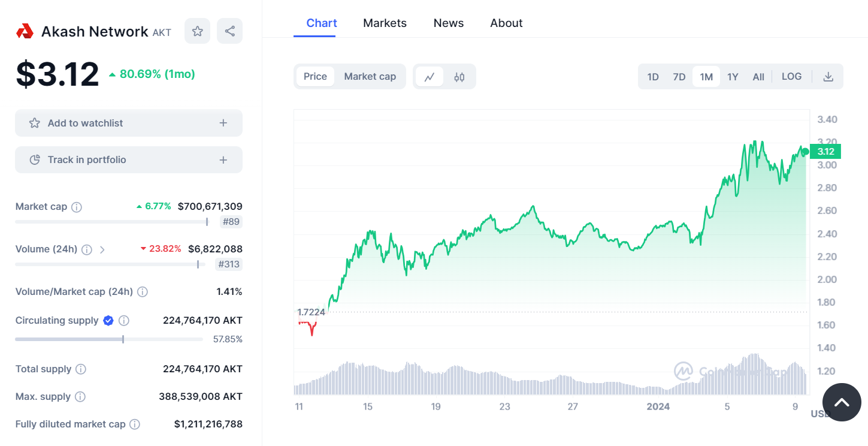The height and width of the screenshot is (446, 868).
Task: Click the Circulating supply verified badge
Action: 108,321
